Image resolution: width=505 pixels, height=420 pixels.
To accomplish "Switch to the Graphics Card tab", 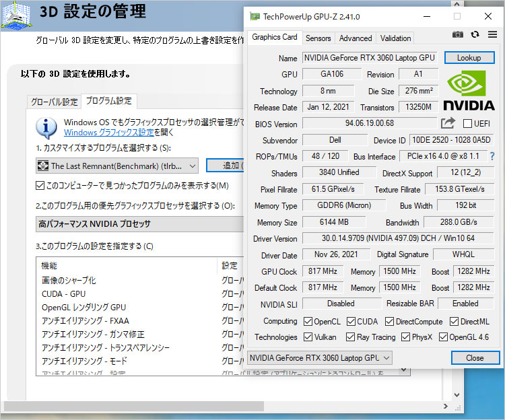I will point(275,37).
